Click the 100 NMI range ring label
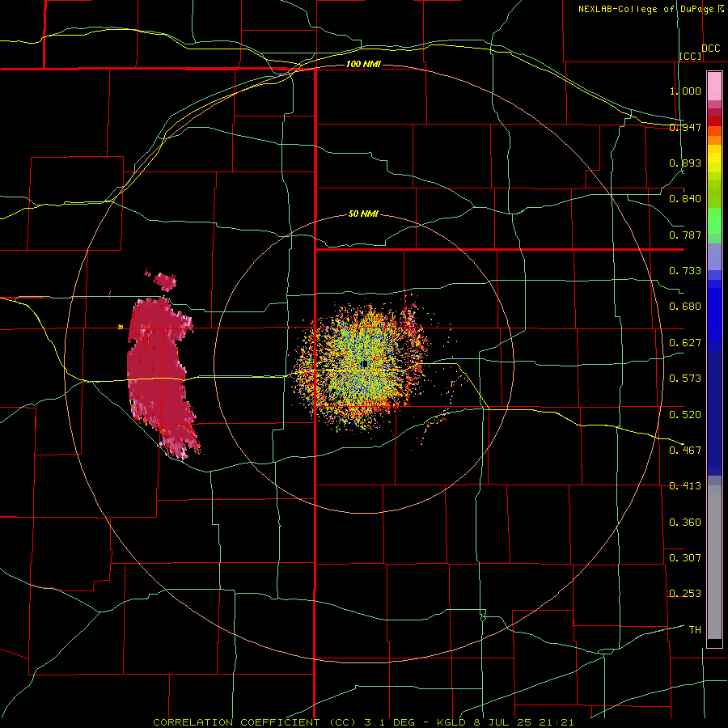Screen dimensions: 728x728 click(x=363, y=64)
